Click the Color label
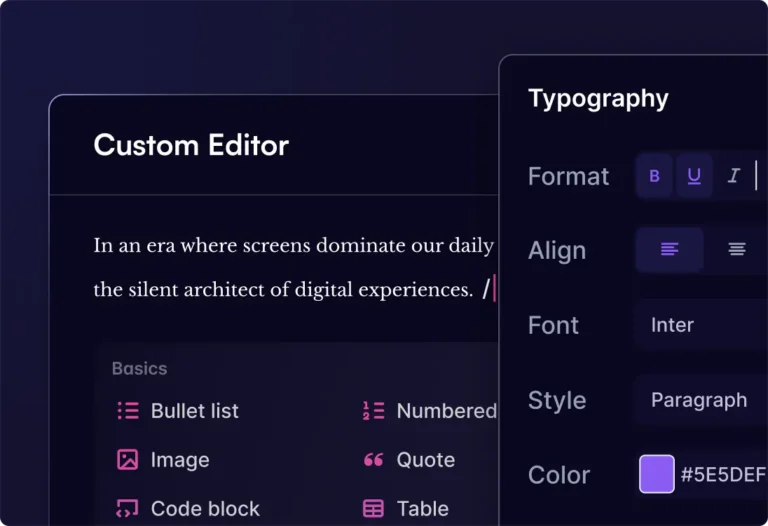The height and width of the screenshot is (526, 768). 559,475
